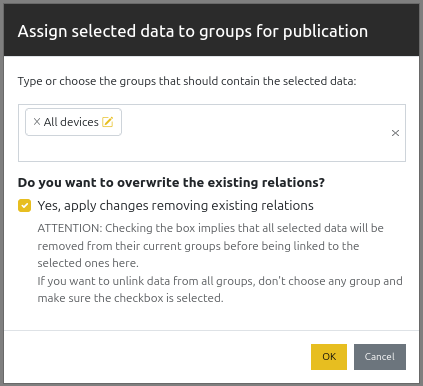Image resolution: width=423 pixels, height=386 pixels.
Task: Click the 'Do you want to overwrite' heading
Action: [x=171, y=182]
